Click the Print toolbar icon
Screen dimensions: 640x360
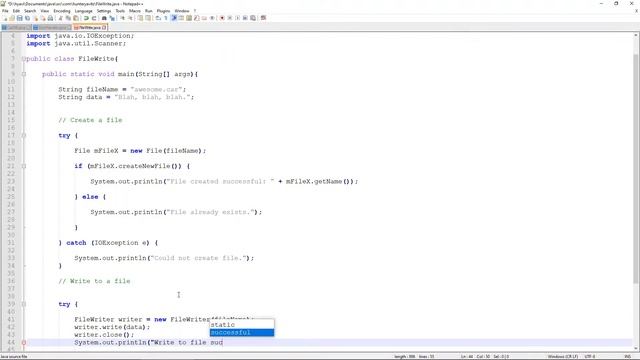(51, 18)
